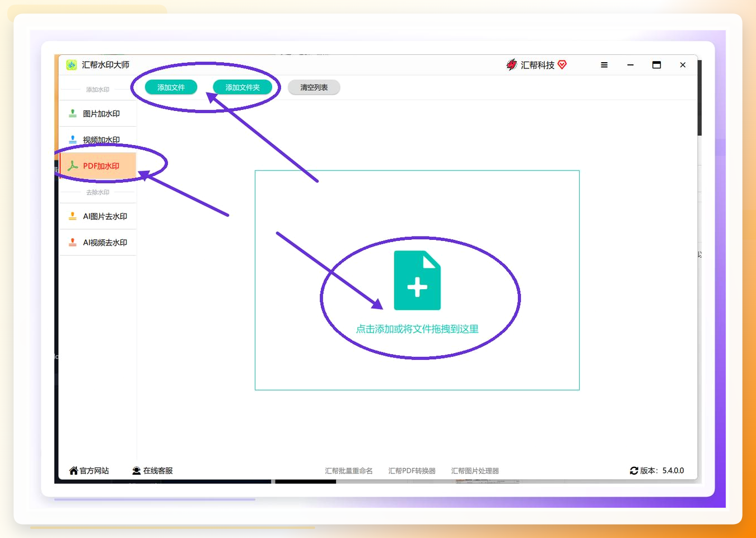Screen dimensions: 756x538
Task: Choose AI视频去水印 in the sidebar
Action: click(98, 243)
